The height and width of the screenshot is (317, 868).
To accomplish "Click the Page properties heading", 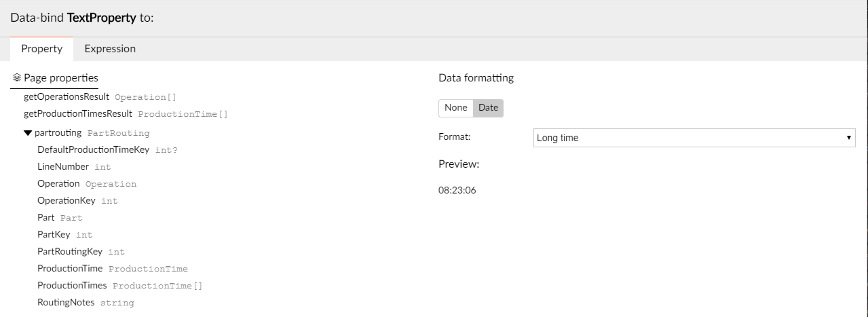I will (61, 78).
